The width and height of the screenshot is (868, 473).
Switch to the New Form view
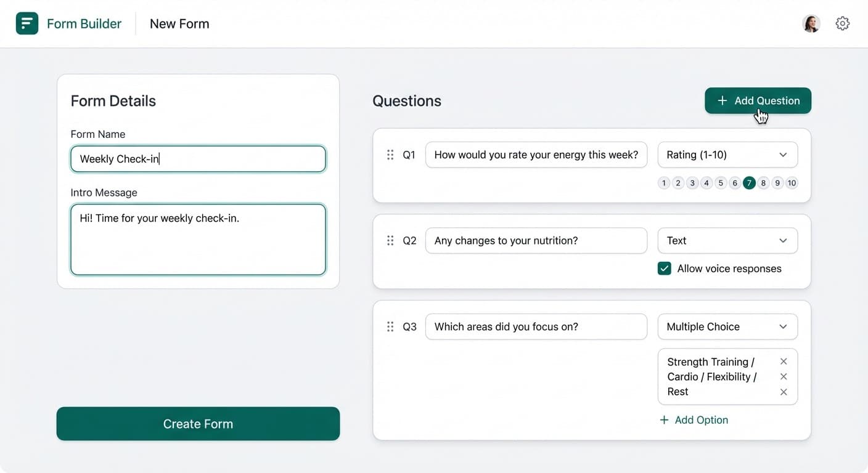[179, 23]
